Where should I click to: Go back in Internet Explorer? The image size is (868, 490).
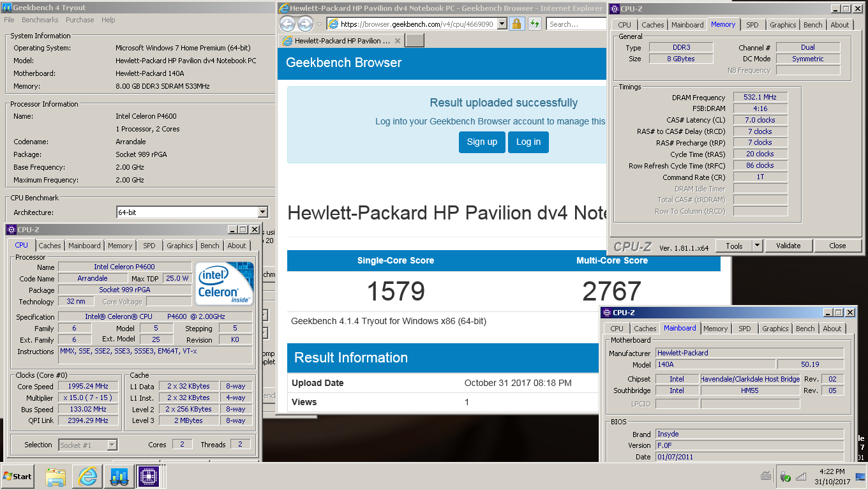pyautogui.click(x=287, y=24)
